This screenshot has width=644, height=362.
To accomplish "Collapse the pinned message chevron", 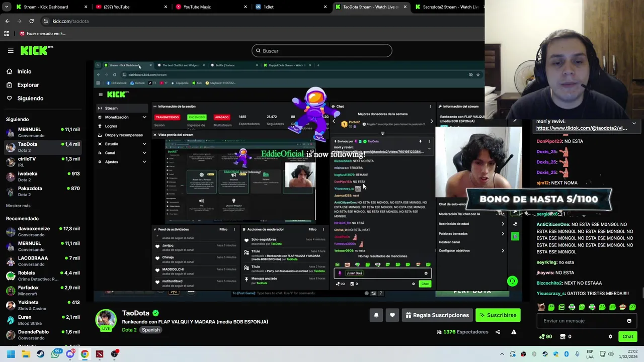I will click(634, 123).
